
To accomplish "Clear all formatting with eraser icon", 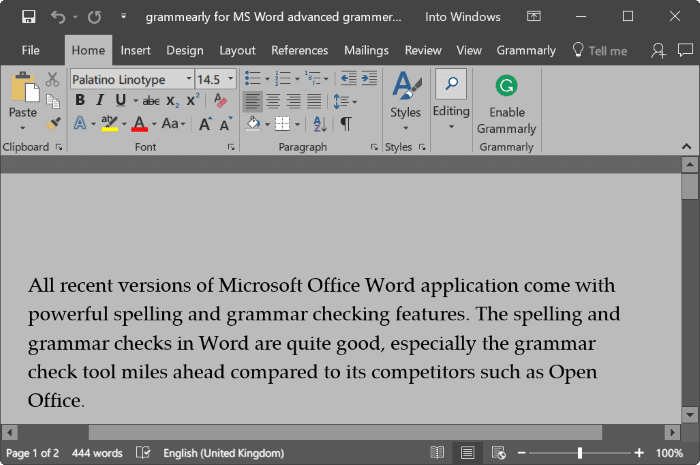I will click(220, 100).
